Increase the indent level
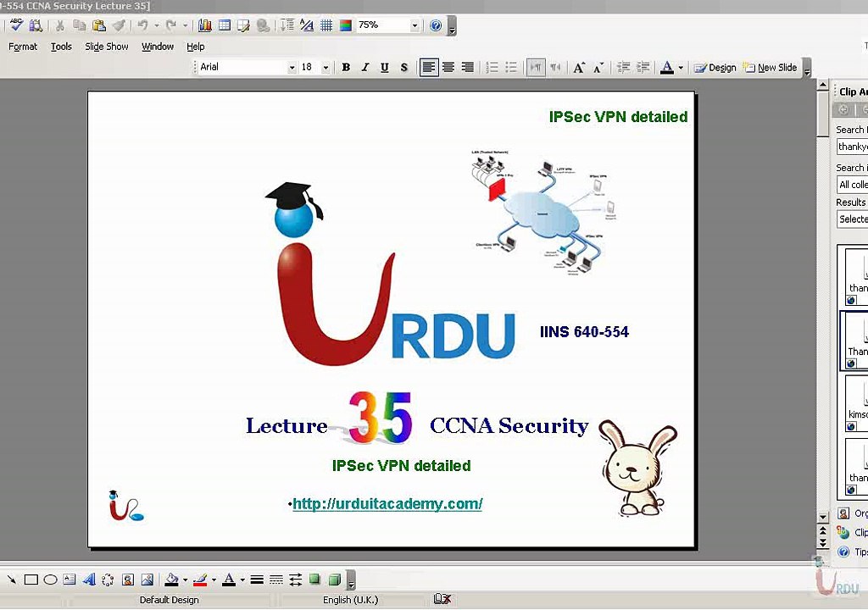 (643, 68)
